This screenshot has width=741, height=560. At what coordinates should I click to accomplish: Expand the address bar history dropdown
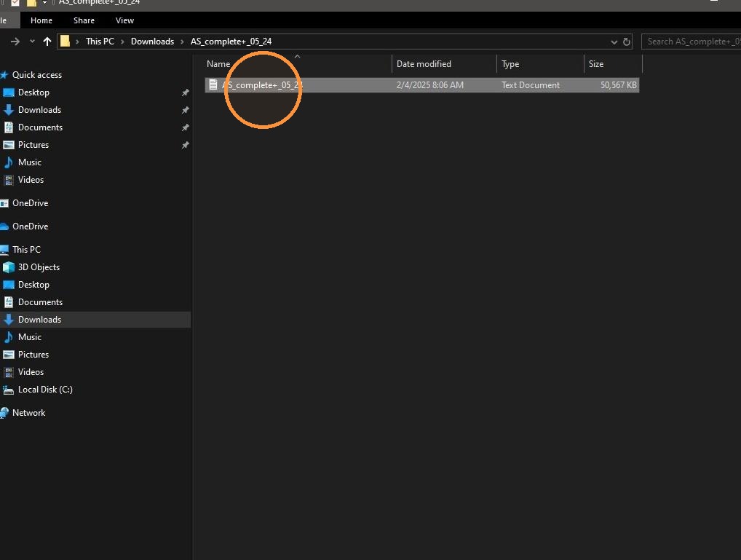614,42
